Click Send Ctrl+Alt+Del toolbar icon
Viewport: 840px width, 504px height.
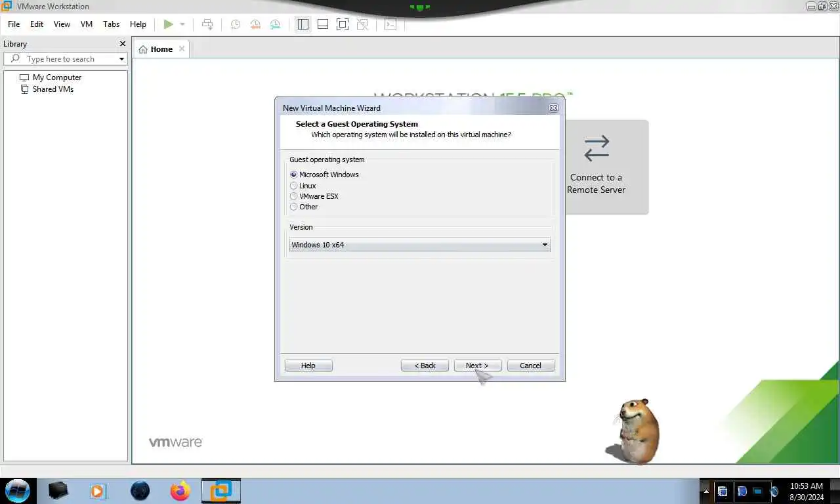(207, 24)
